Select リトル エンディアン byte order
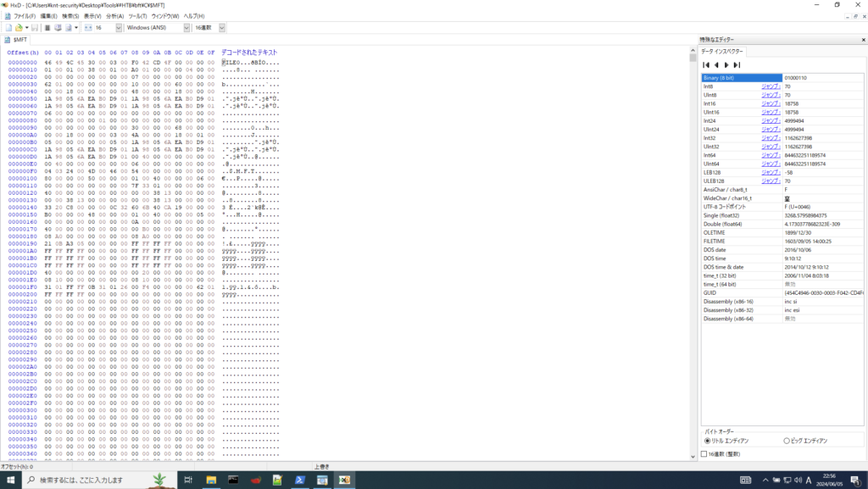 [x=709, y=441]
